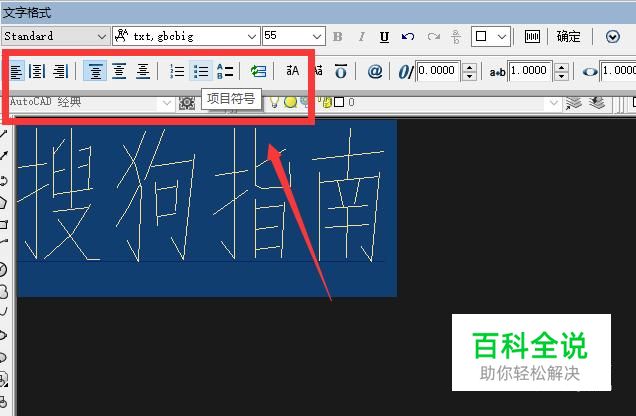Image resolution: width=636 pixels, height=416 pixels.
Task: Edit the tracking value 1.0000
Action: pos(530,71)
